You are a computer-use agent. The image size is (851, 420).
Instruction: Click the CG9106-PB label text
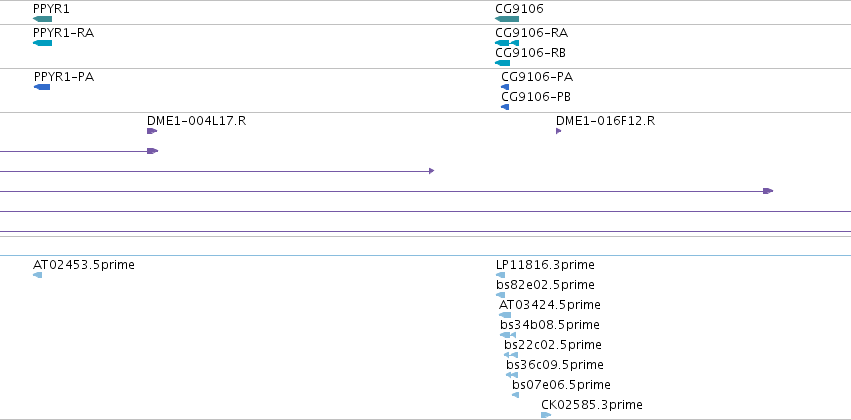click(536, 97)
